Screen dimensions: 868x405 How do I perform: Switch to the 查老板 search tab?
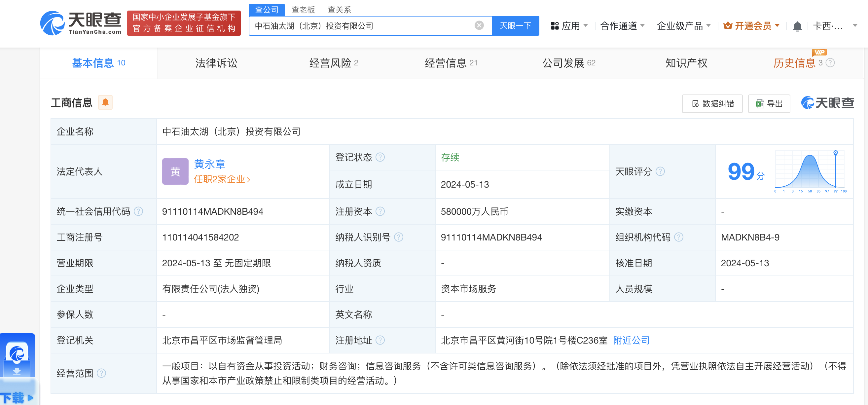(x=303, y=10)
